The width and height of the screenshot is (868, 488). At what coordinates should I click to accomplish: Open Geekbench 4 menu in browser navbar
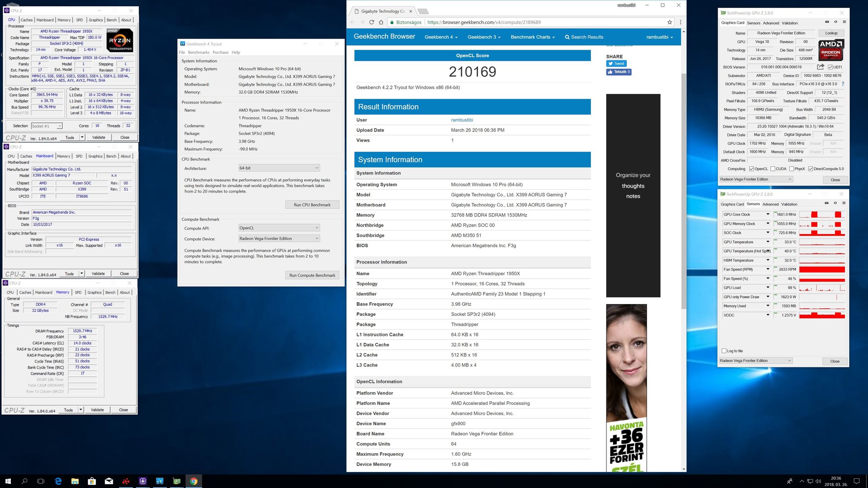click(441, 37)
